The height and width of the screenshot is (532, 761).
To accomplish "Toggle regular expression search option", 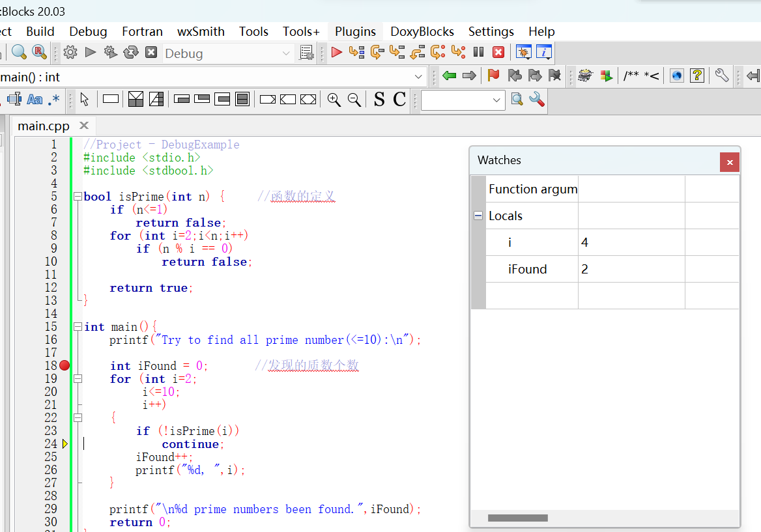I will coord(54,100).
